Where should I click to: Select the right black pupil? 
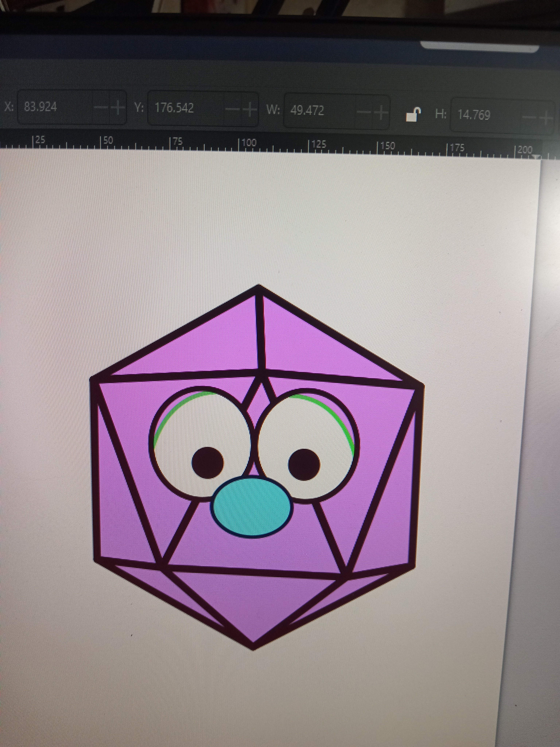tap(304, 464)
